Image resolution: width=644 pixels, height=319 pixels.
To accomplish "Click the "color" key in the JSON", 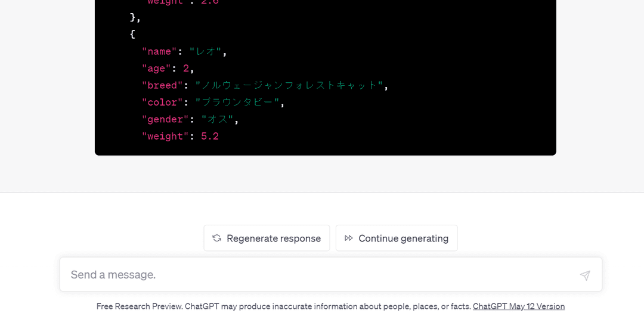I will tap(162, 102).
